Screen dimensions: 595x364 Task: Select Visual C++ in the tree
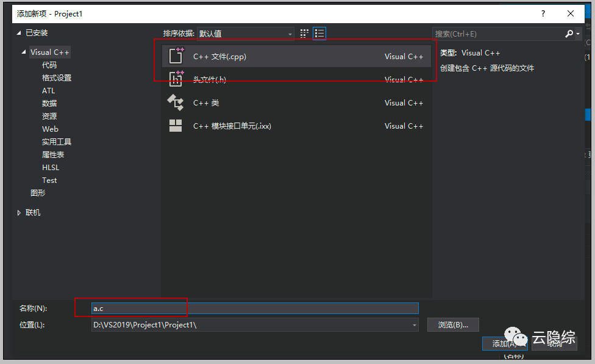(x=50, y=52)
